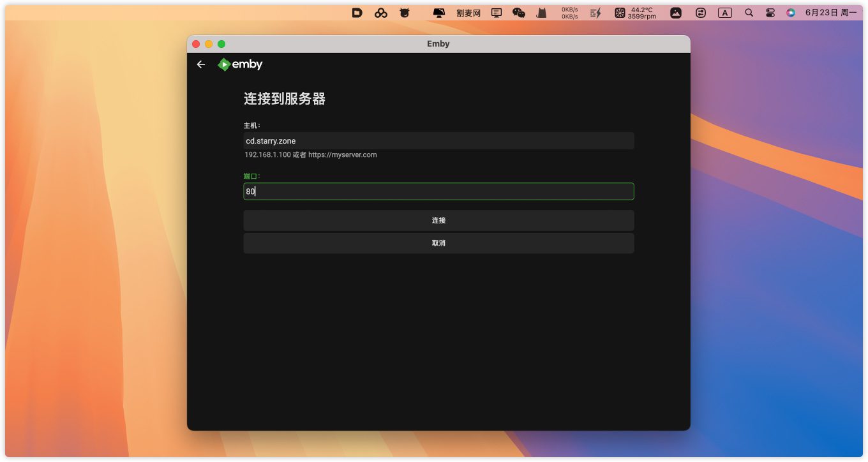
Task: Close the Emby window with red button
Action: (196, 44)
